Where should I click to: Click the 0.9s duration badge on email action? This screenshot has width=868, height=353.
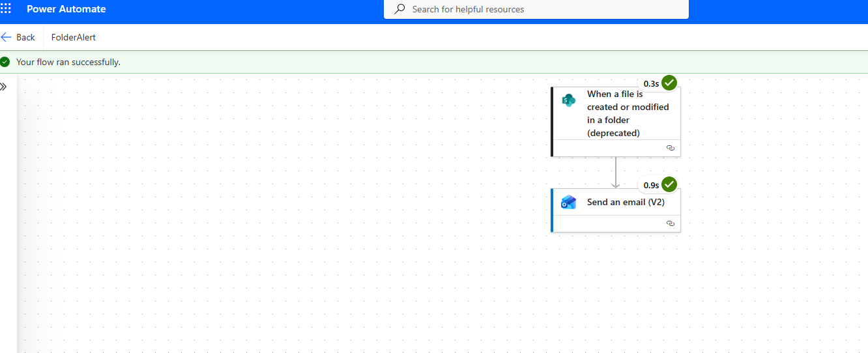click(651, 186)
